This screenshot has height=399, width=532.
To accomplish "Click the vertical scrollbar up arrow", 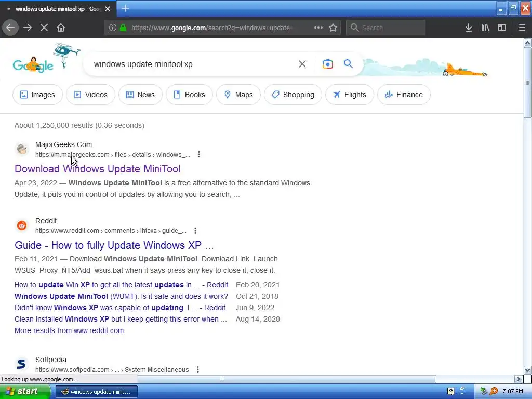I will click(527, 43).
